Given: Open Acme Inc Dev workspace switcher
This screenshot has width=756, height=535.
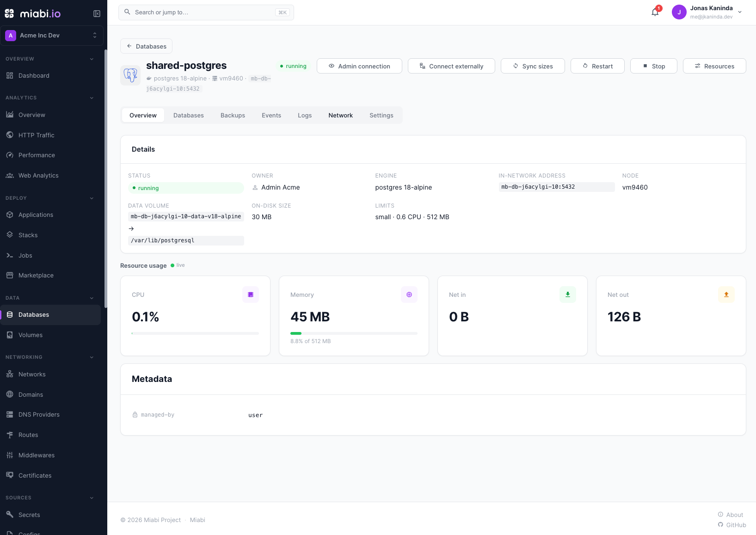Looking at the screenshot, I should click(x=52, y=36).
